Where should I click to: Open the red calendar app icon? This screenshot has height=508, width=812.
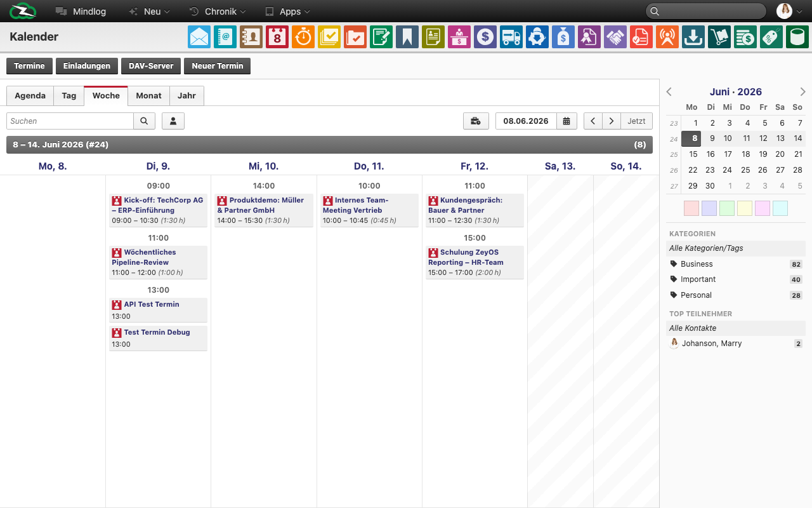pos(277,37)
